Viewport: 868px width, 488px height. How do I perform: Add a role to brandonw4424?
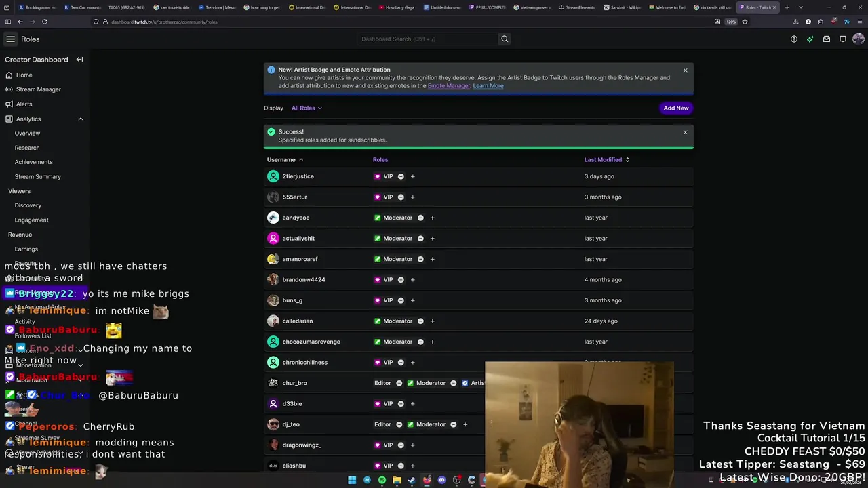pos(412,280)
